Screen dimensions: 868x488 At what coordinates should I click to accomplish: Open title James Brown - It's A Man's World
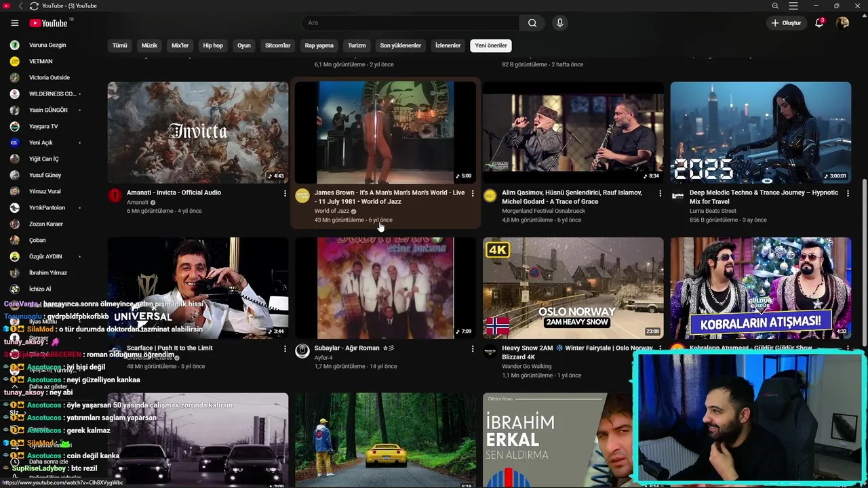coord(389,197)
